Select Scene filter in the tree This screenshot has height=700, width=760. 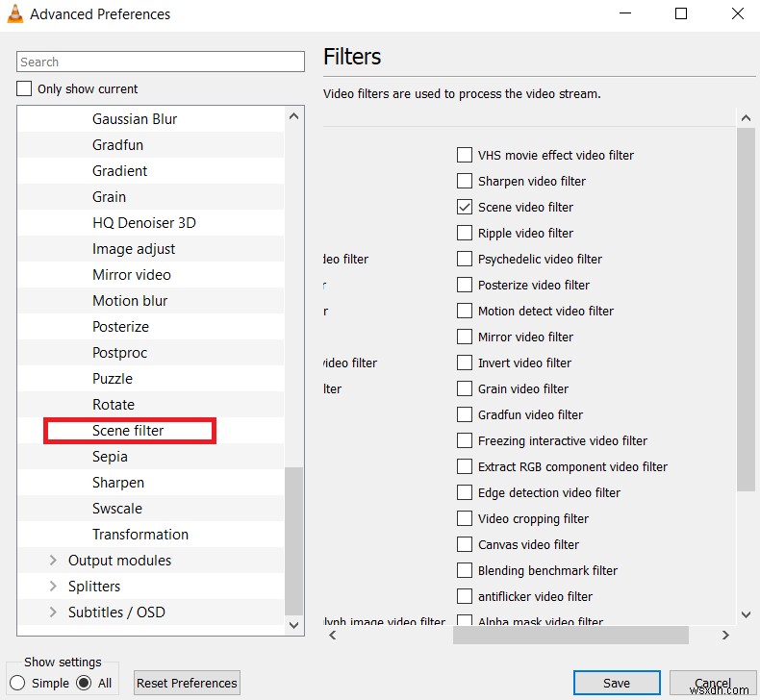(128, 431)
